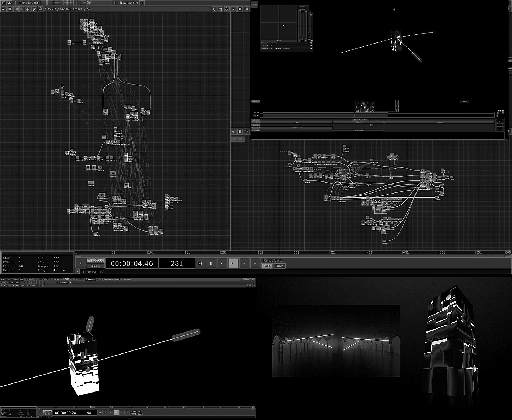
Task: Go back in the arcBallCamera network pane
Action: coord(16,9)
